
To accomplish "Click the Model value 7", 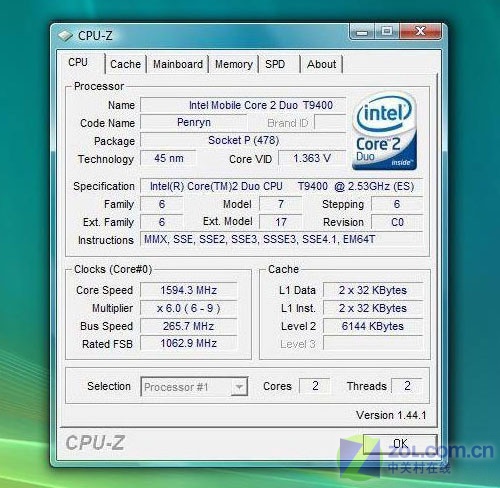I will click(281, 204).
